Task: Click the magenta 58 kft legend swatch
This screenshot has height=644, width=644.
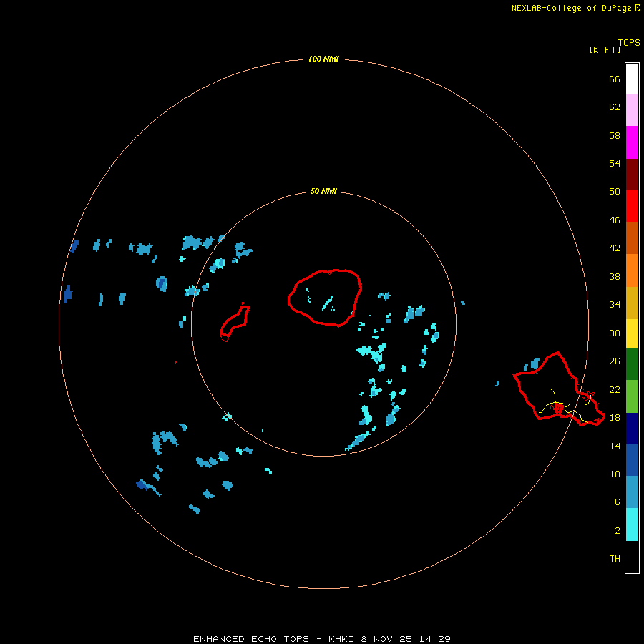Action: (x=632, y=142)
